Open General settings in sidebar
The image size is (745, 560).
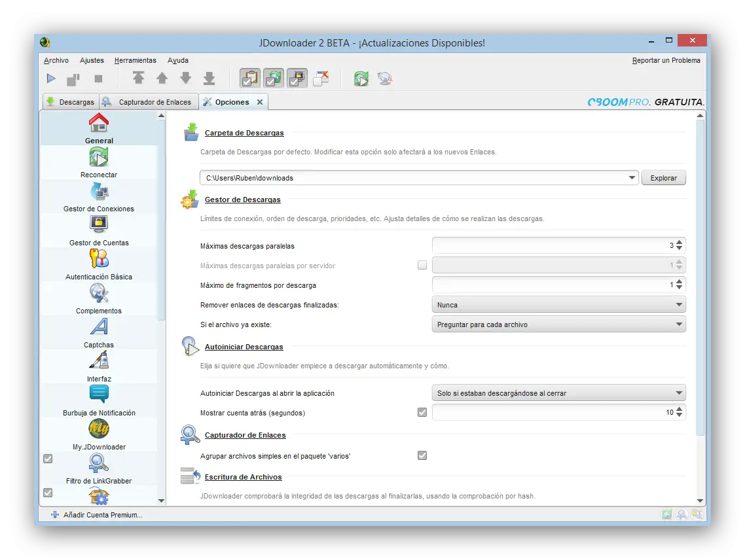coord(99,128)
